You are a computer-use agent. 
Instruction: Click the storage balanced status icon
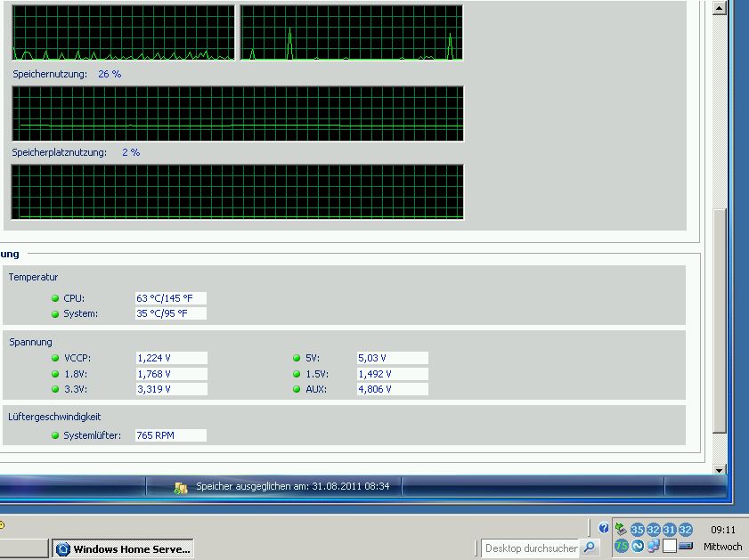point(181,487)
